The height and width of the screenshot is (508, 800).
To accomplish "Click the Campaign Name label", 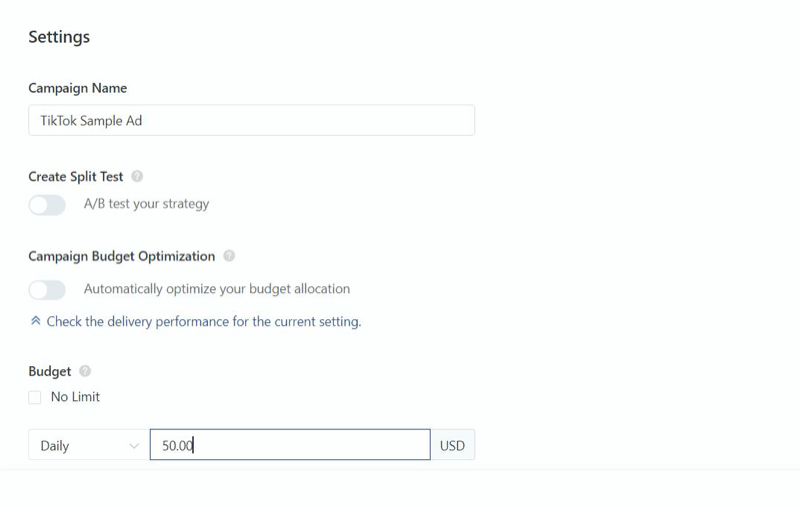I will (78, 88).
